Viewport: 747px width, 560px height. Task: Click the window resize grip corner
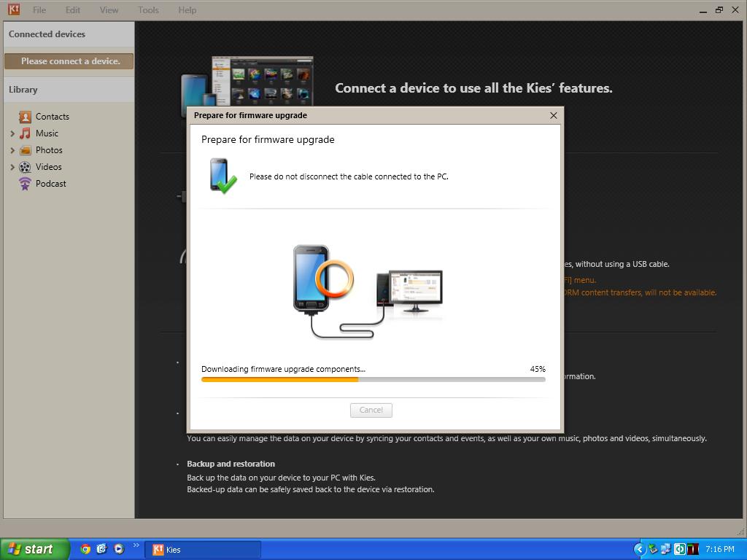pyautogui.click(x=740, y=532)
